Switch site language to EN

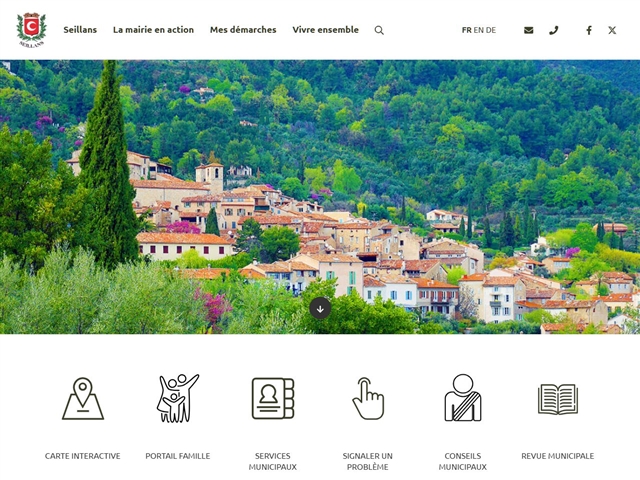click(478, 30)
